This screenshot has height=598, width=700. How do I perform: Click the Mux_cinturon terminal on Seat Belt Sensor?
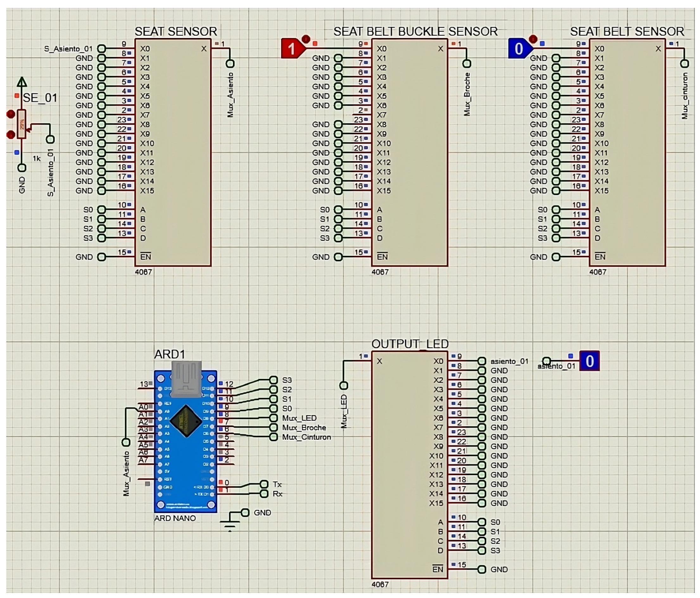pyautogui.click(x=684, y=64)
